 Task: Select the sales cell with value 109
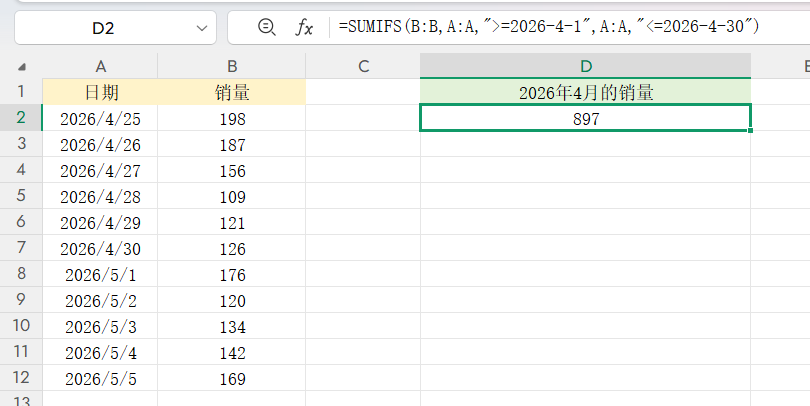pos(232,196)
